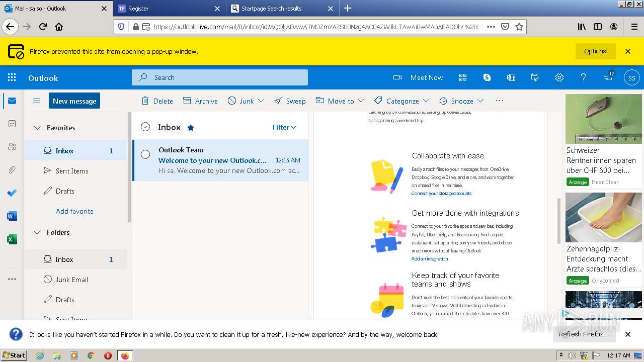
Task: Select the Outlook Team message checkbox
Action: pos(145,154)
